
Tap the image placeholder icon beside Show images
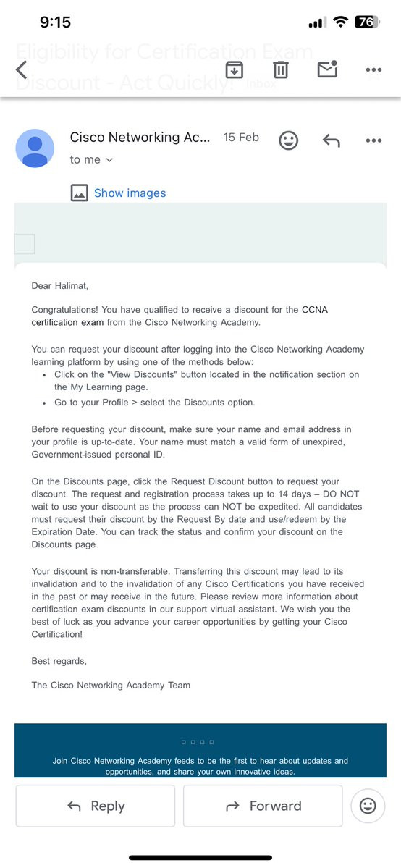tap(79, 193)
